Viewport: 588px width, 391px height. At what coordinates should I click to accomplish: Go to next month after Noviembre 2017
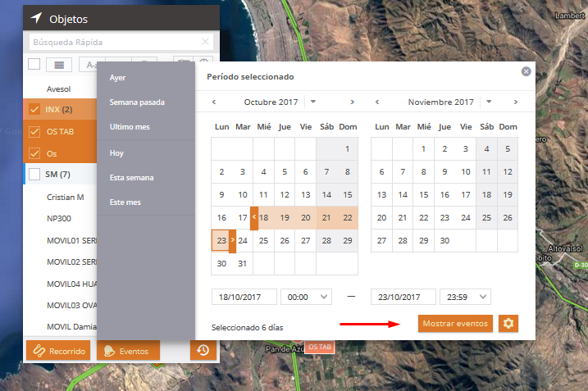click(x=516, y=102)
